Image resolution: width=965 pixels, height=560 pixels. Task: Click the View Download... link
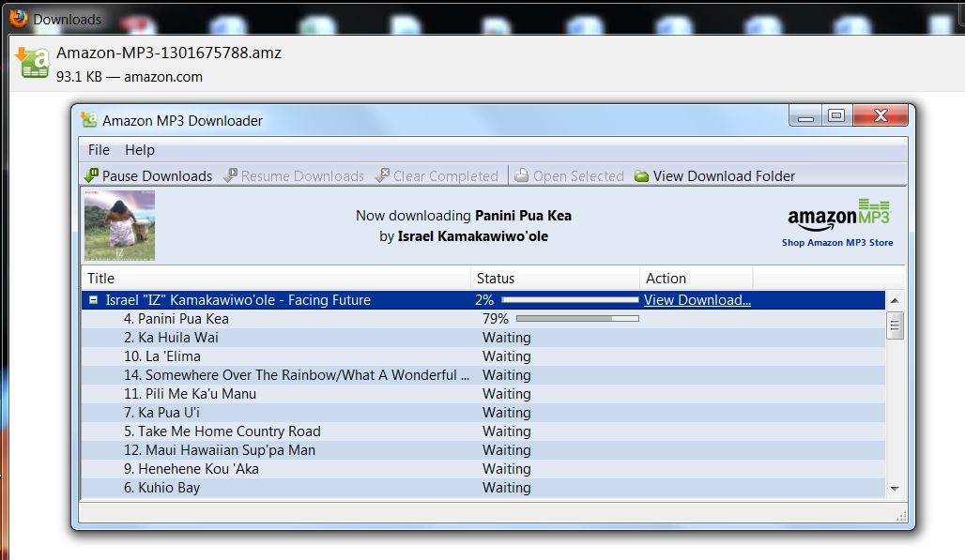[697, 300]
